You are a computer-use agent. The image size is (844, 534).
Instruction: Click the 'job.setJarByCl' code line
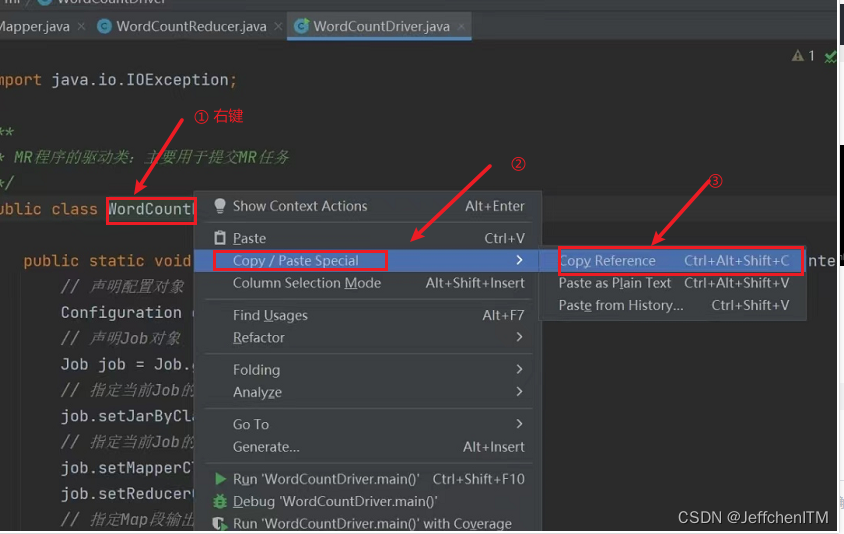pos(127,416)
